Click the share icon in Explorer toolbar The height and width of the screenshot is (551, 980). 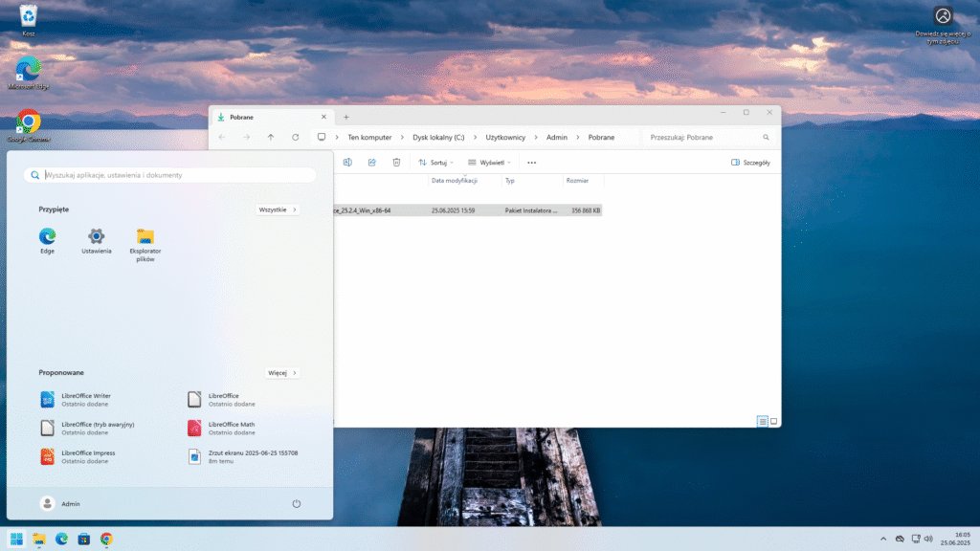(372, 163)
